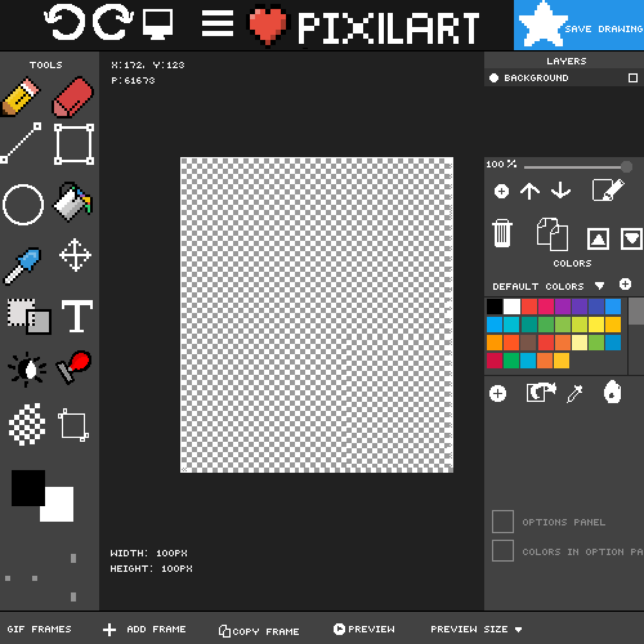Toggle visibility of the Background layer
This screenshot has height=644, width=644.
click(493, 78)
